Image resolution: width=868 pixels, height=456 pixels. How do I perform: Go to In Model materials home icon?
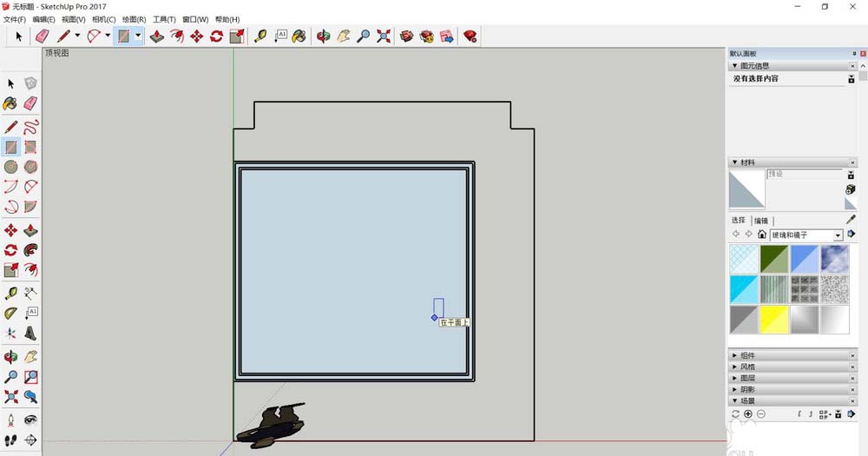[x=762, y=235]
